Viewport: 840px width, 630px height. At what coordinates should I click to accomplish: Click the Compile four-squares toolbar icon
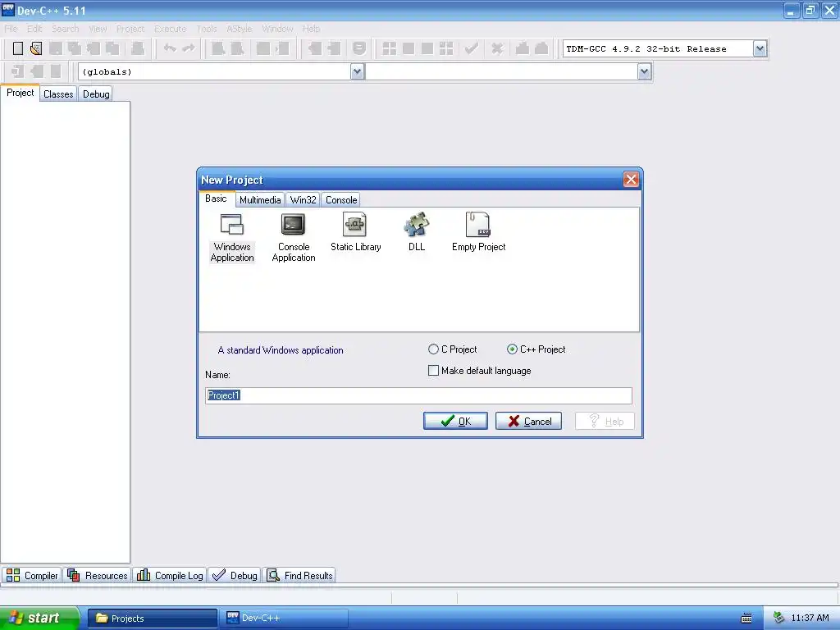pos(390,48)
